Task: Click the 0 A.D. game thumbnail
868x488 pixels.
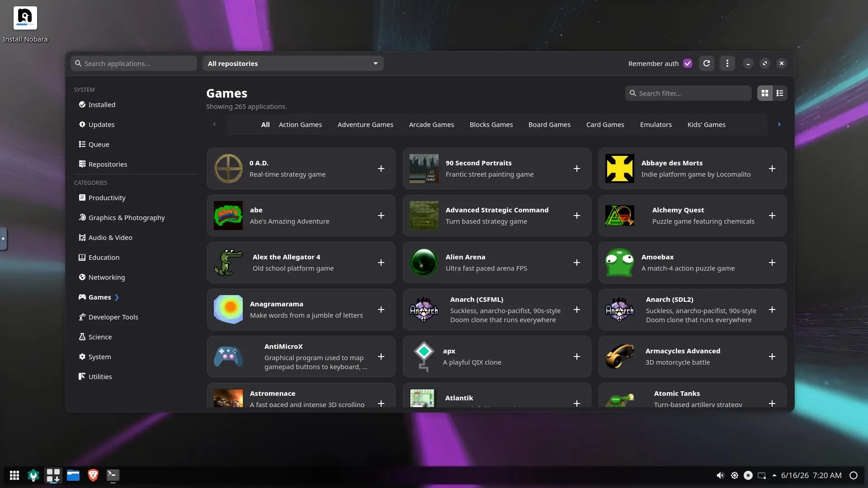Action: click(228, 169)
